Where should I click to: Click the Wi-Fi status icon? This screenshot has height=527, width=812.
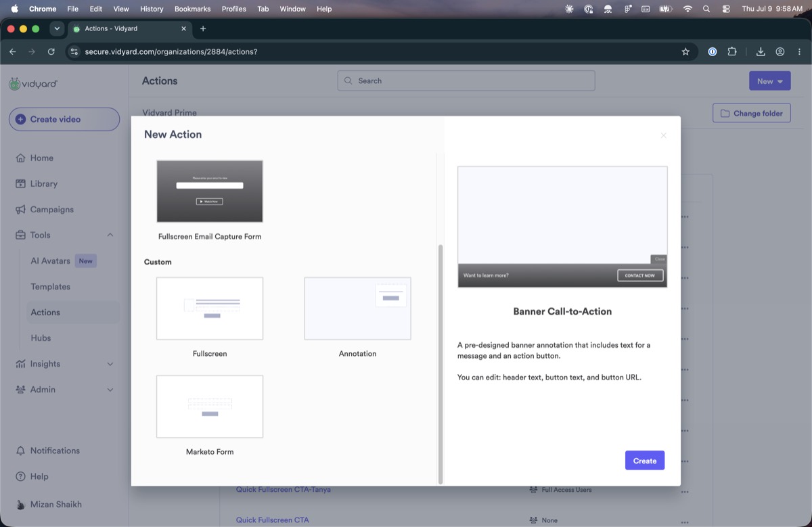coord(687,9)
